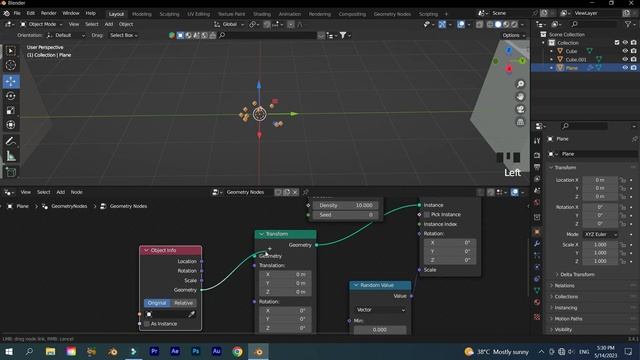Open the Windows Start button
Screen dimensions: 640x360
(9, 351)
